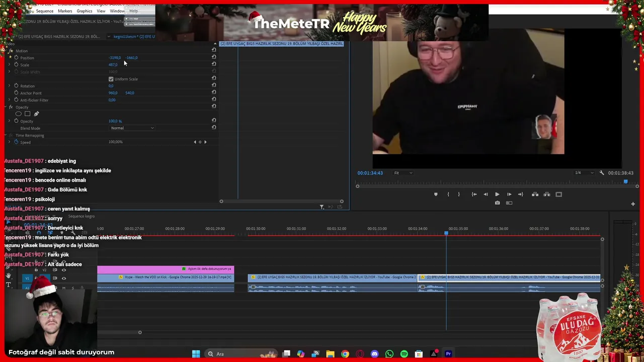
Task: Select the kegro11kesin sequence clip tab
Action: [x=134, y=36]
